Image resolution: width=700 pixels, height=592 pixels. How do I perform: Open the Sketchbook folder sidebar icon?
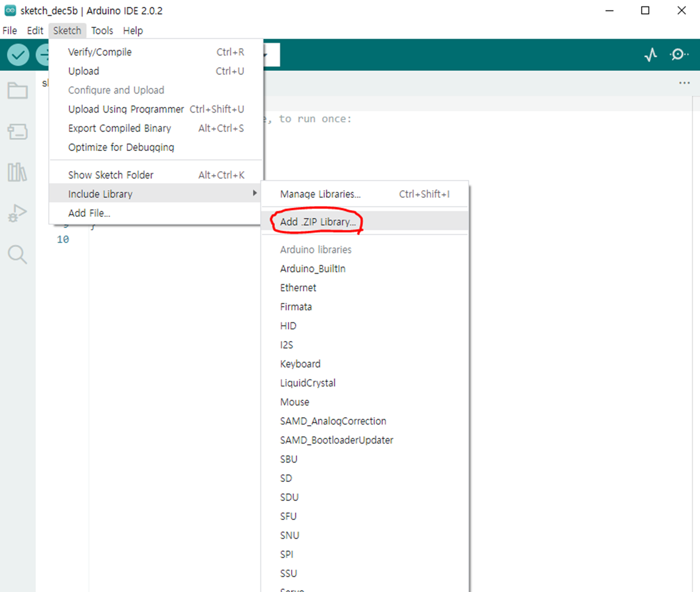click(x=17, y=91)
